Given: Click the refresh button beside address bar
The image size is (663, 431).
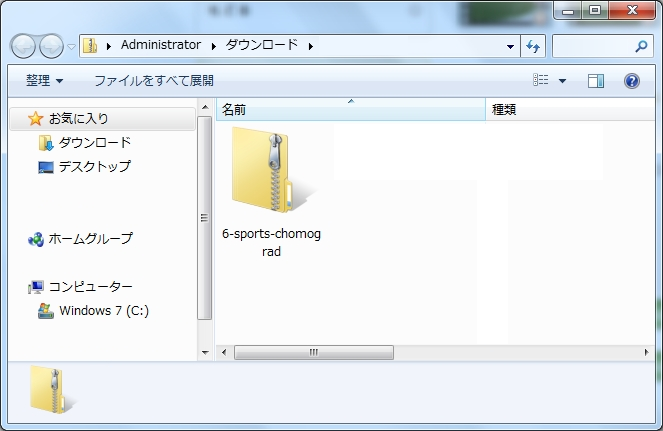Looking at the screenshot, I should [x=533, y=46].
